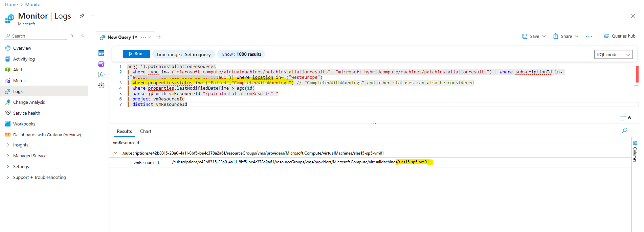
Task: Open the New Query 1 tab options ellipsis
Action: pos(143,37)
